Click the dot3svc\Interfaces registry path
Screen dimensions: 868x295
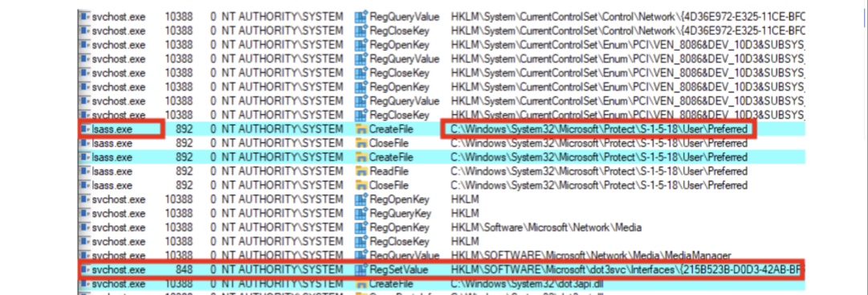[x=626, y=270]
